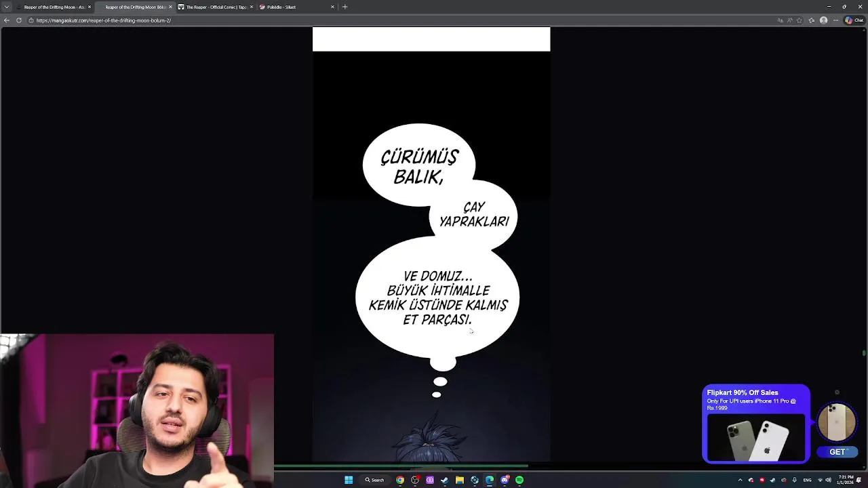Add this page to favorites with star icon
868x488 pixels.
800,20
